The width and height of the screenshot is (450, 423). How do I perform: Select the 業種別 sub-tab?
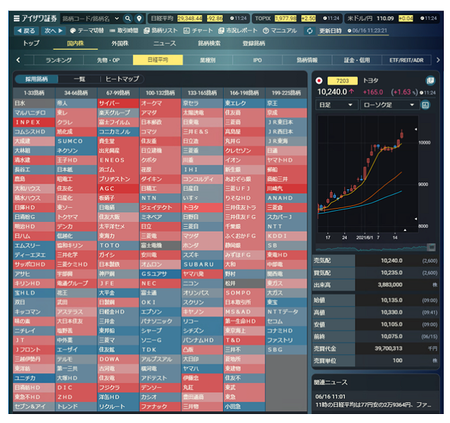click(208, 60)
